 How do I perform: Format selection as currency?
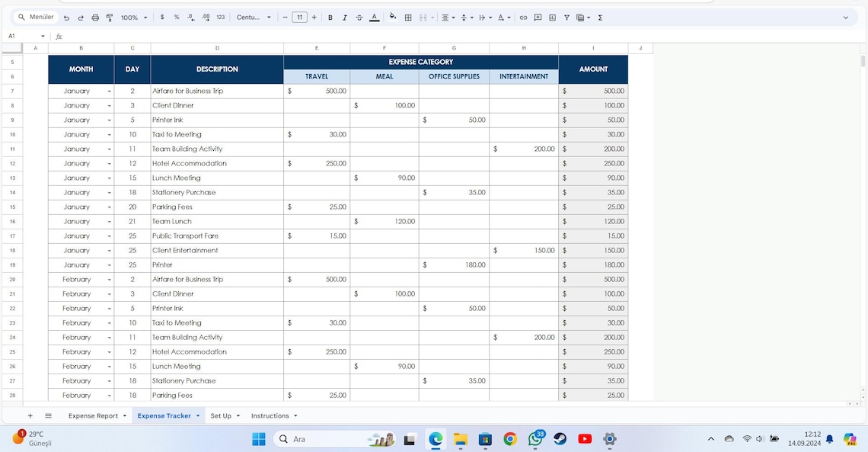161,17
